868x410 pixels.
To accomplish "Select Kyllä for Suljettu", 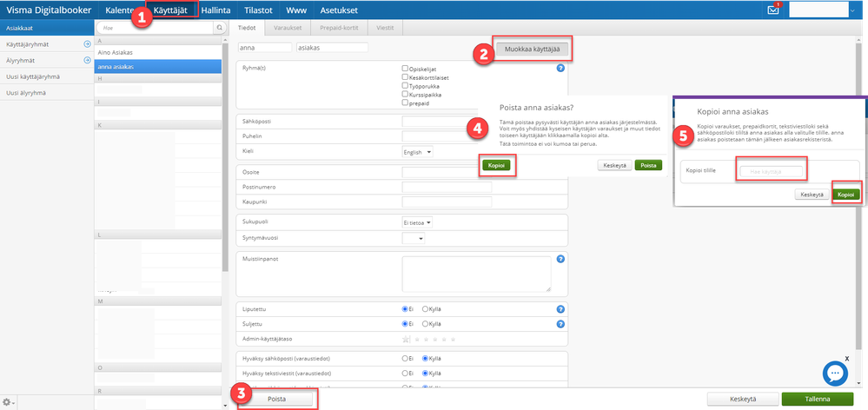I will (x=425, y=324).
